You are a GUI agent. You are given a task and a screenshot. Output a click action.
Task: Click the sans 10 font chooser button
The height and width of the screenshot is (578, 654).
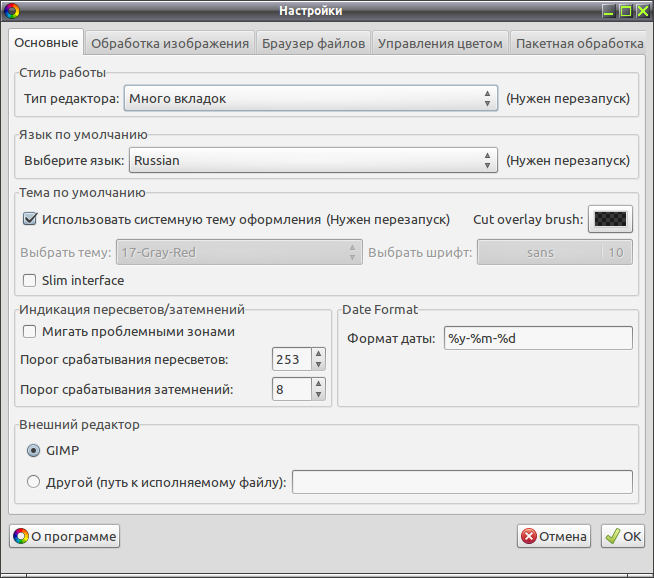coord(555,252)
